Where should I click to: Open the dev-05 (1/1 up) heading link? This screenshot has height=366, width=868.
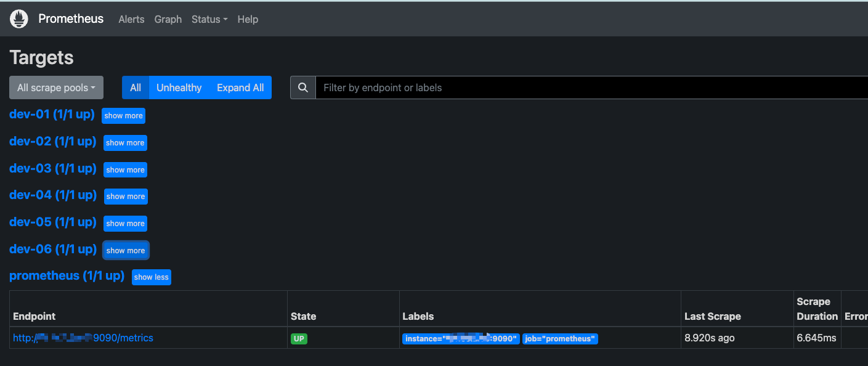[53, 222]
